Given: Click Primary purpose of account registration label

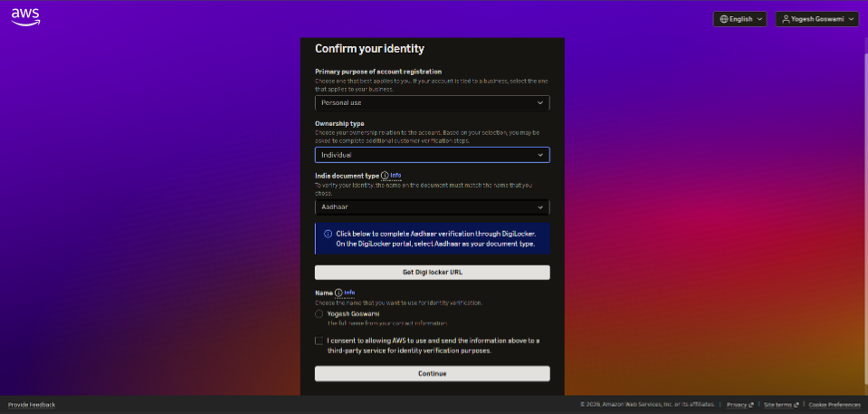Looking at the screenshot, I should point(378,72).
